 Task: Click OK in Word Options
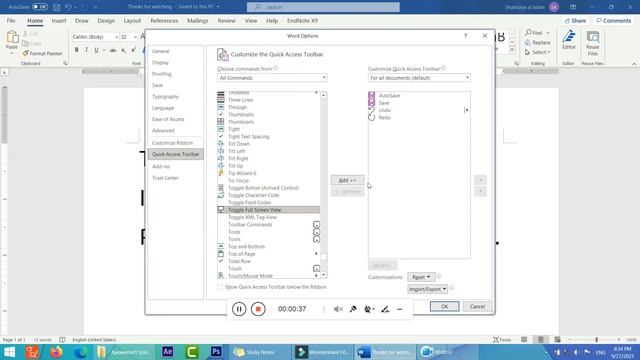444,306
